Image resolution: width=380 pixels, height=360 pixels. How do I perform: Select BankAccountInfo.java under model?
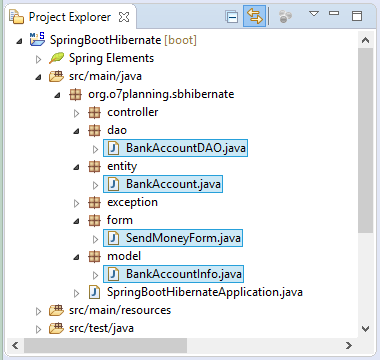coord(173,274)
